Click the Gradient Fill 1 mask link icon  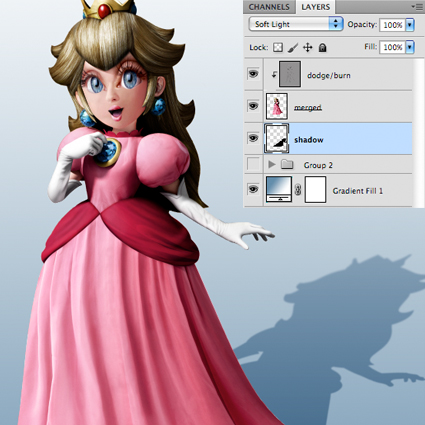pyautogui.click(x=298, y=190)
